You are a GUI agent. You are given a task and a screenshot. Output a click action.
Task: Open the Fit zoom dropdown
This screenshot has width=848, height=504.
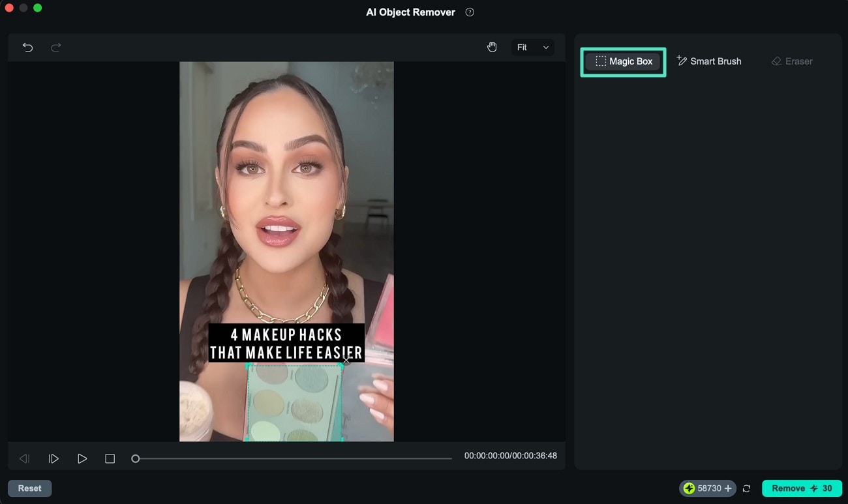click(x=533, y=47)
